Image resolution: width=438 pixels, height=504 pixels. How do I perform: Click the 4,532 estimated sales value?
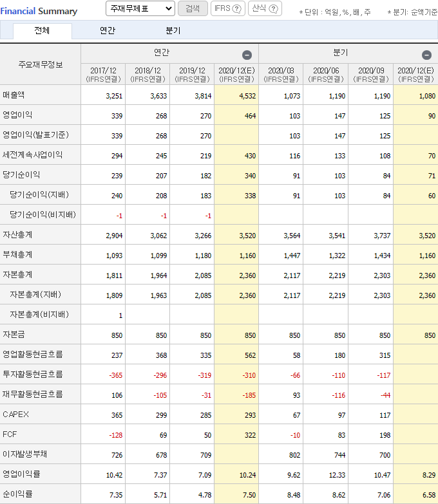coord(247,96)
